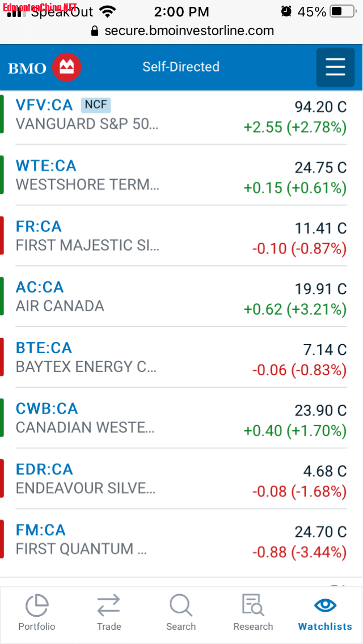Open the FM:CA First Quantum entry
363x644 pixels.
click(41, 530)
